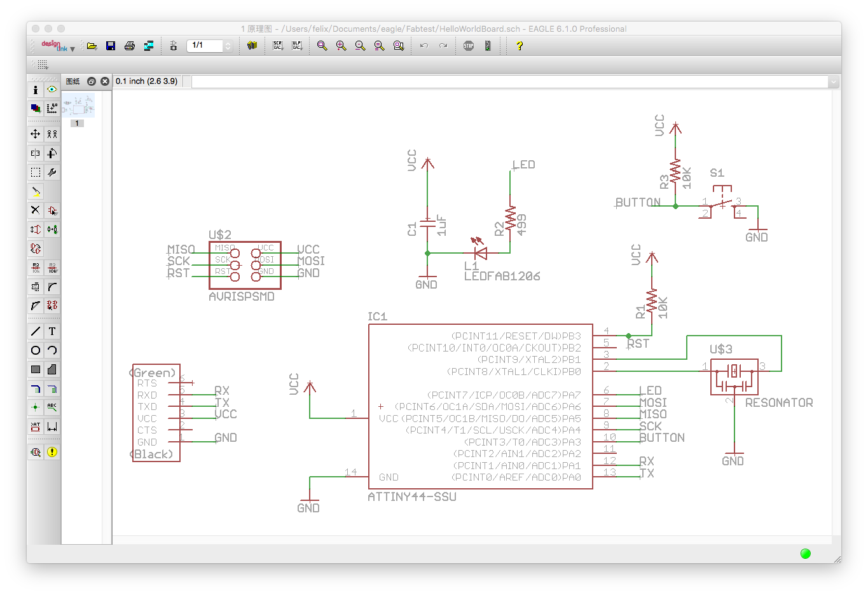Open the Add part tool

coord(52,210)
